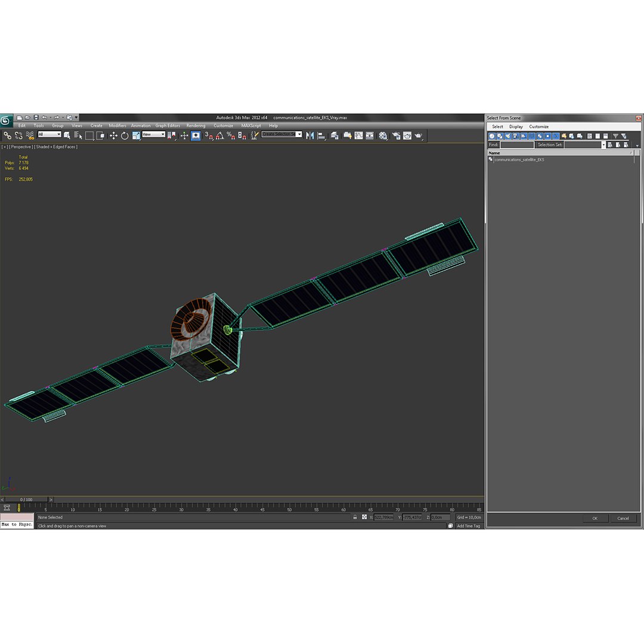The image size is (644, 644).
Task: Click the Mirror tool
Action: tap(310, 135)
